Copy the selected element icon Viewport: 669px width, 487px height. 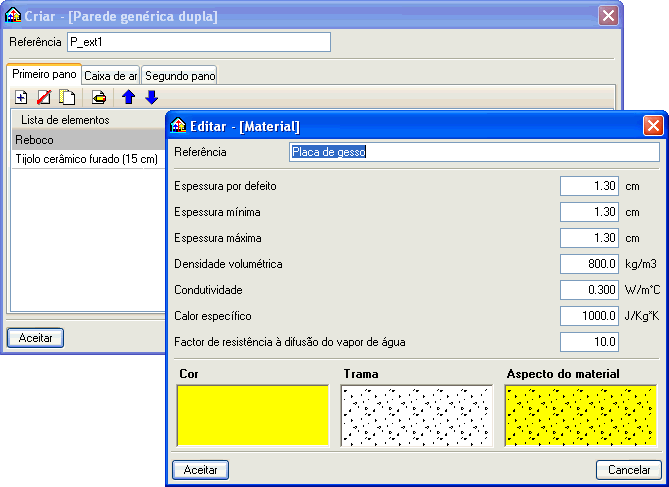[x=67, y=97]
